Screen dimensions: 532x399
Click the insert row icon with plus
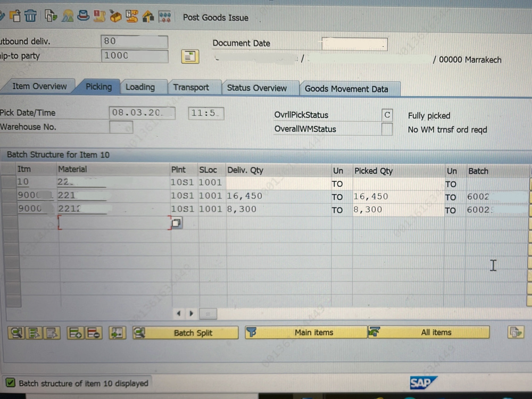point(76,333)
